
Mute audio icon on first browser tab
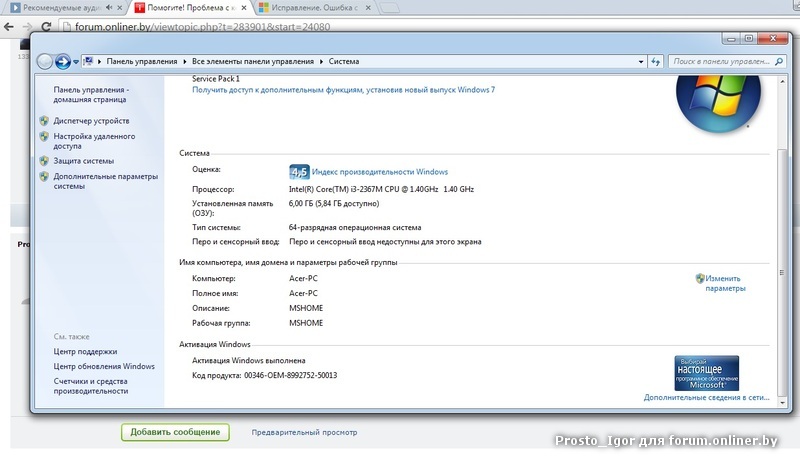coord(109,8)
